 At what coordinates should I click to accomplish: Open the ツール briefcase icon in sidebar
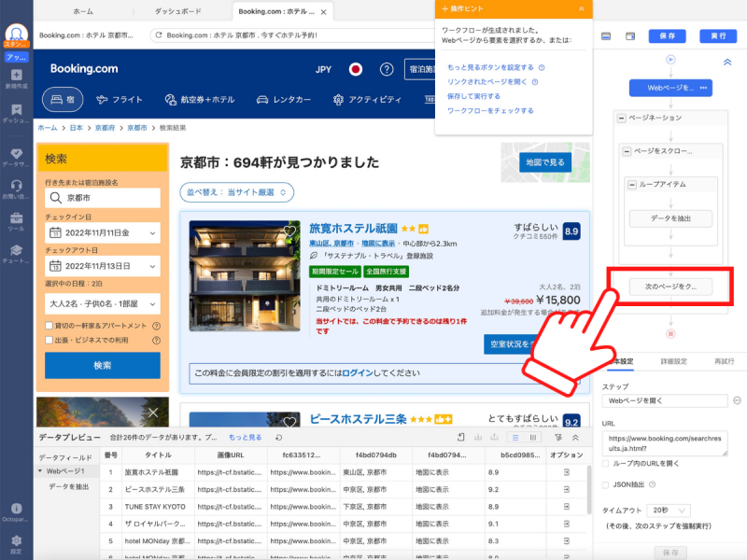[16, 218]
